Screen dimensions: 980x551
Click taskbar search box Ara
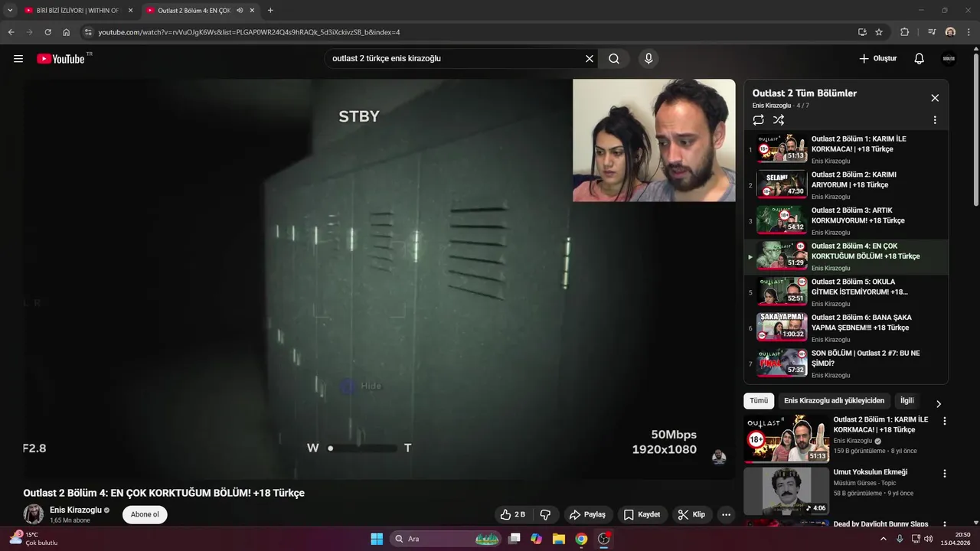point(446,539)
